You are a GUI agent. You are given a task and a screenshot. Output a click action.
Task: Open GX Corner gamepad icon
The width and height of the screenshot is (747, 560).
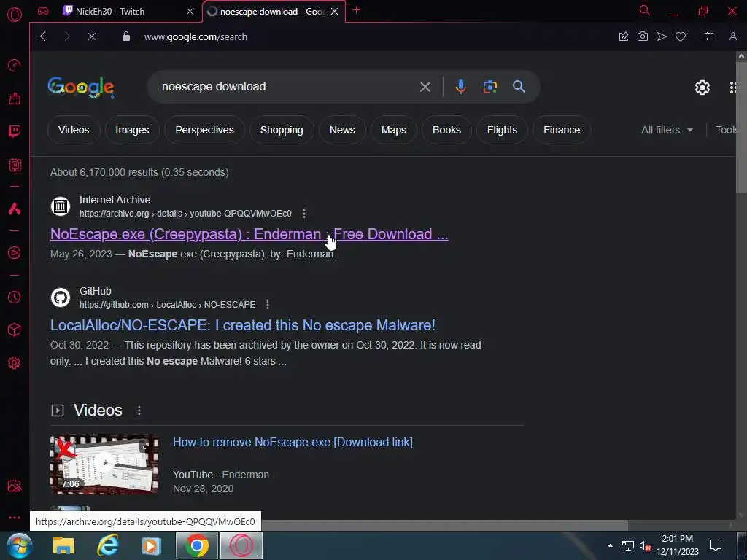pos(43,11)
